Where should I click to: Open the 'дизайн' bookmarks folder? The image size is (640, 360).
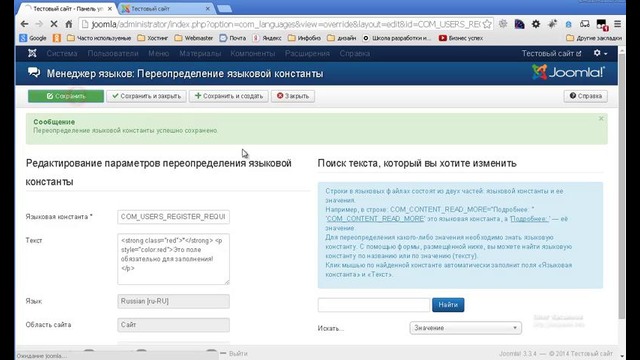point(342,38)
